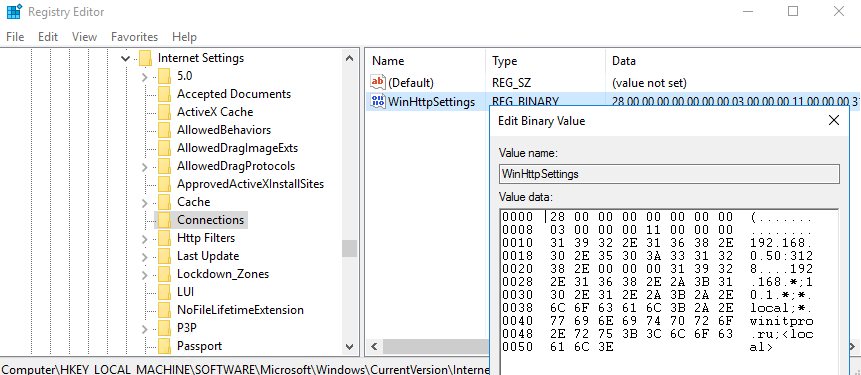Expand the 5.0 key
The image size is (861, 375).
(x=144, y=76)
